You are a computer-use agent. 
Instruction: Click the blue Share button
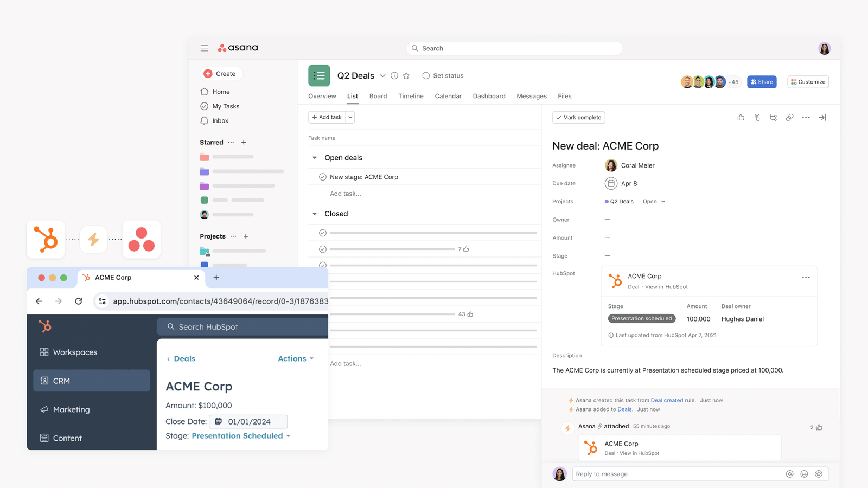pos(762,82)
